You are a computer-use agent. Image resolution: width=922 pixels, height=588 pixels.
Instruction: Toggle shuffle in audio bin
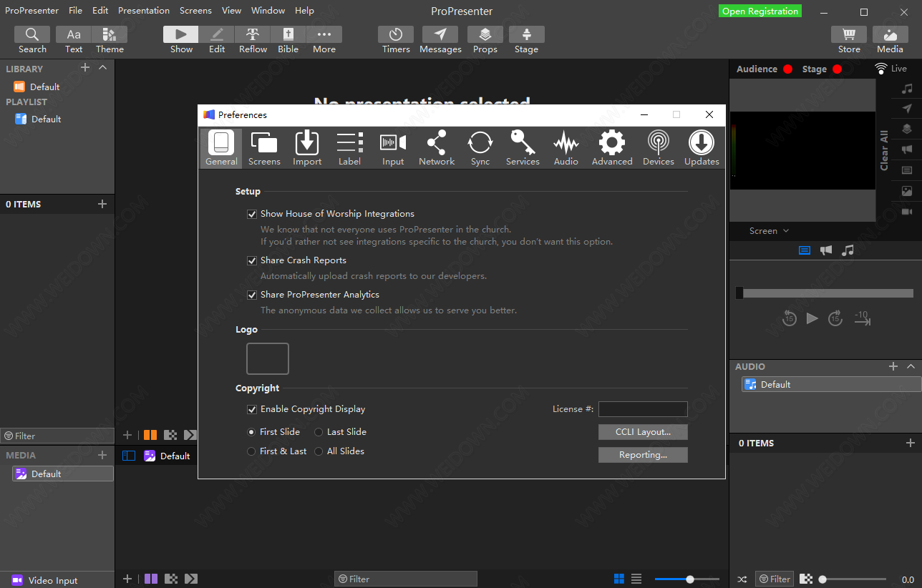(x=742, y=579)
